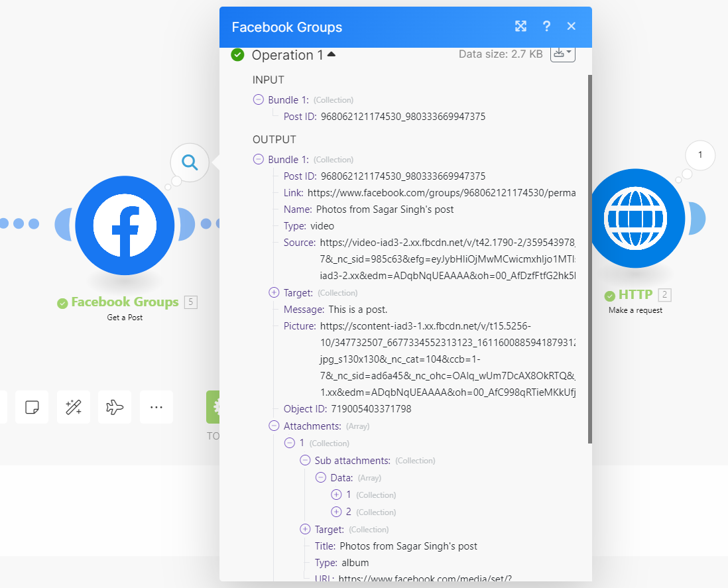Click the green check beside HTTP label
This screenshot has height=588, width=728.
[609, 296]
